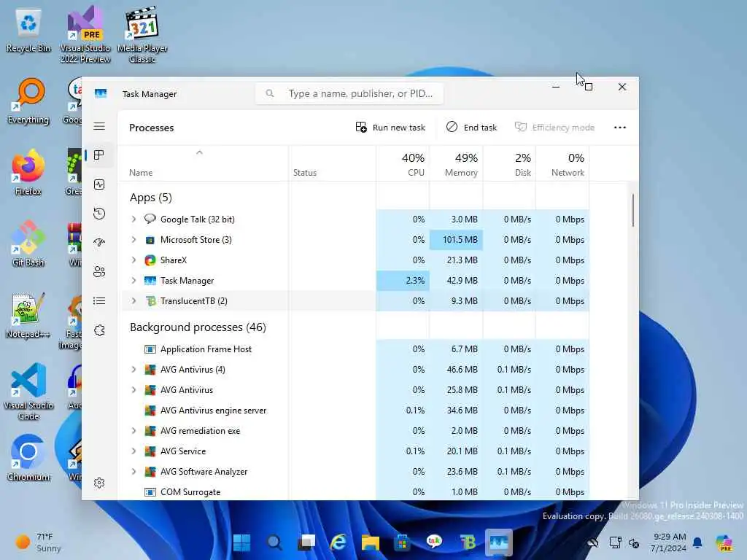The width and height of the screenshot is (747, 560).
Task: Open taskbar Search
Action: pyautogui.click(x=274, y=542)
